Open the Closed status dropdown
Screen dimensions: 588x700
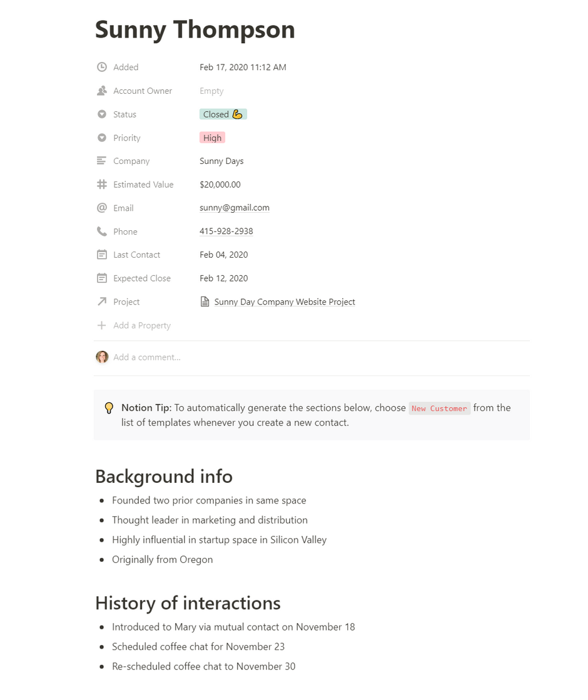coord(223,114)
